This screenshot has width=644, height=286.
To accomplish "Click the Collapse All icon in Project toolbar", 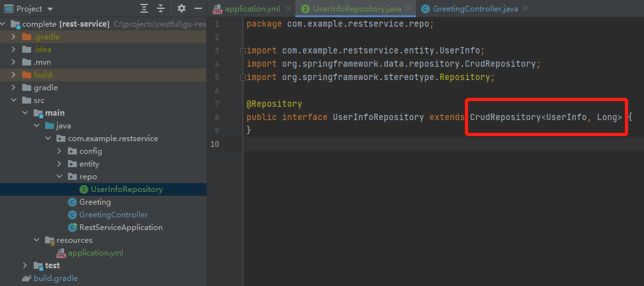I will point(161,9).
